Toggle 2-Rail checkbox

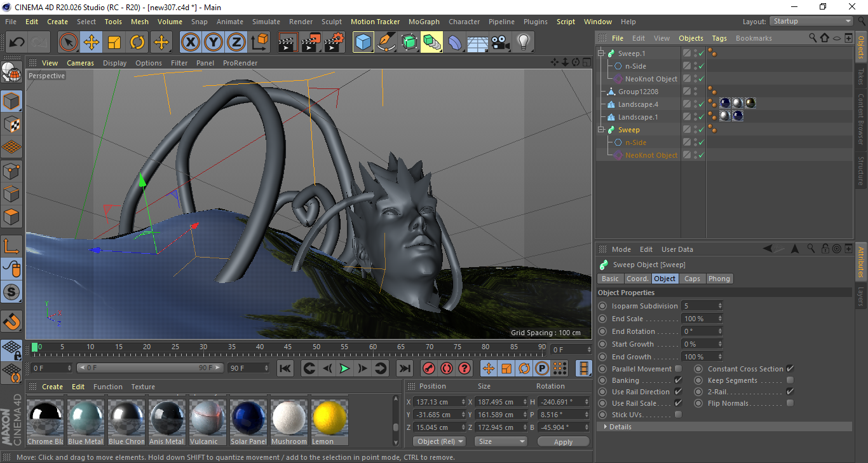[x=790, y=392]
